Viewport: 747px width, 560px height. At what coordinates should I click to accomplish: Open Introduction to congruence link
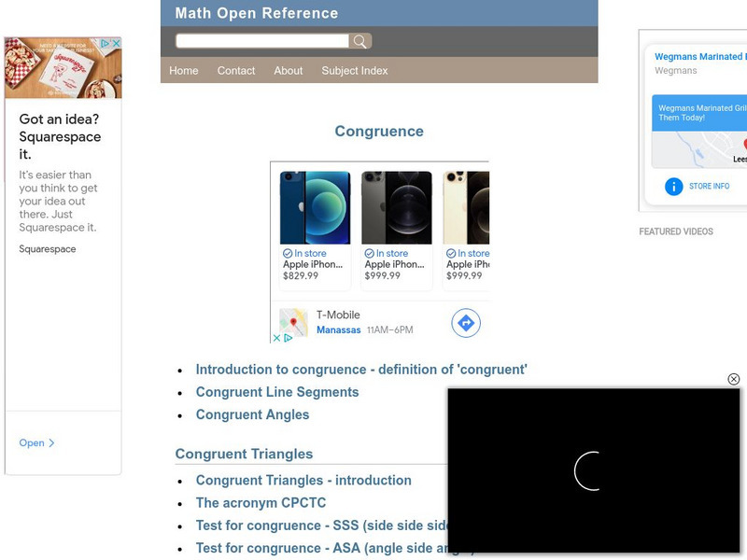(361, 370)
